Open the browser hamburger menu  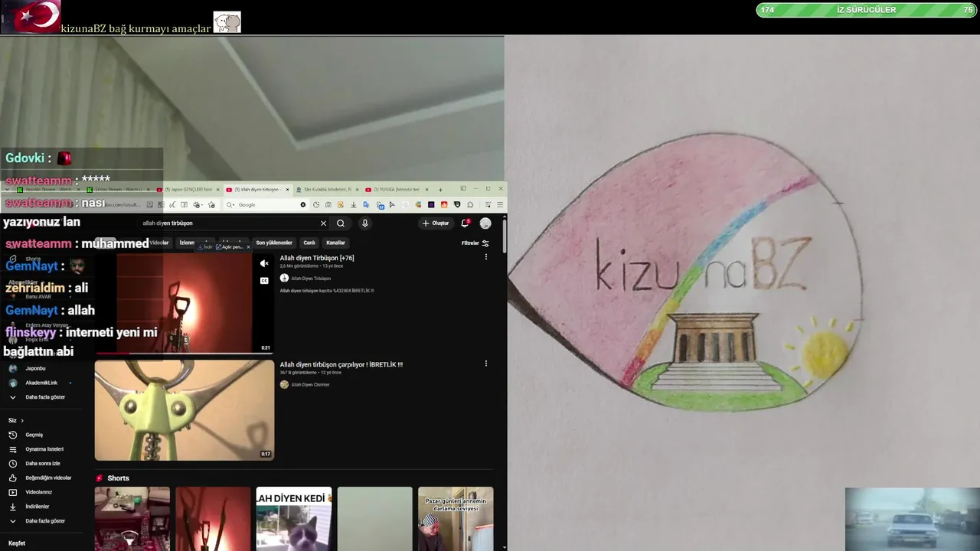[500, 204]
